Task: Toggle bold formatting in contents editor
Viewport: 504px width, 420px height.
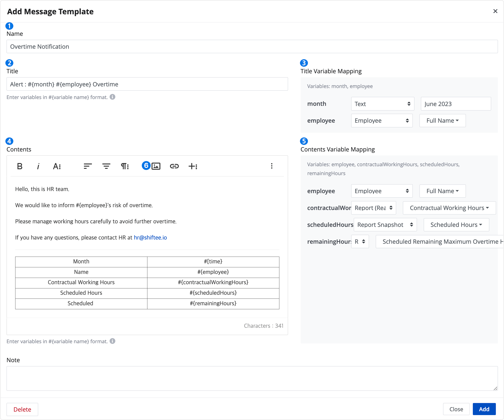Action: click(x=20, y=166)
